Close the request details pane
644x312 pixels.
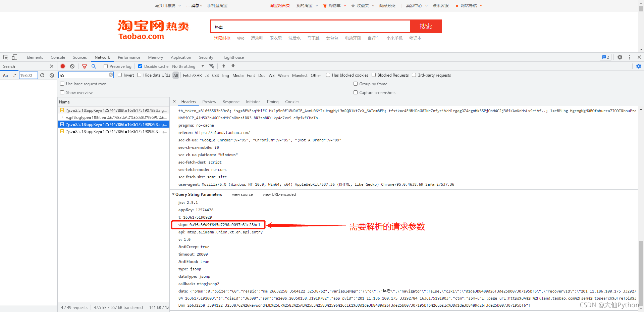coord(174,101)
